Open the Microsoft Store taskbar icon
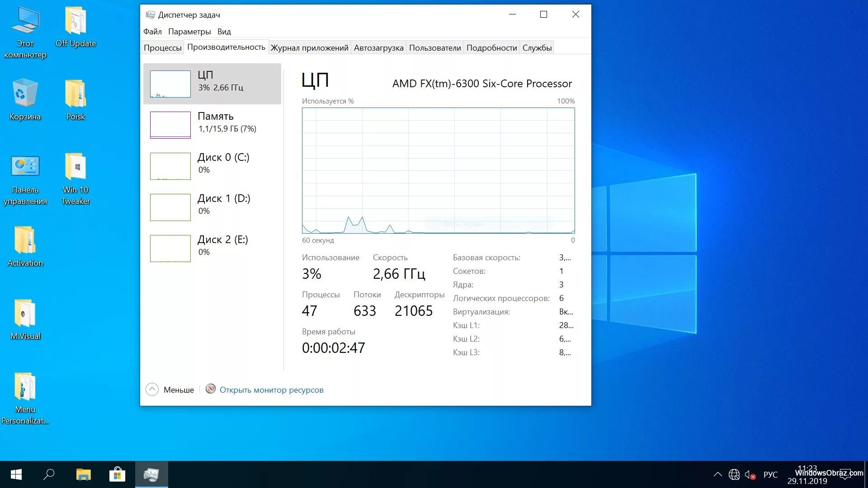 coord(118,474)
